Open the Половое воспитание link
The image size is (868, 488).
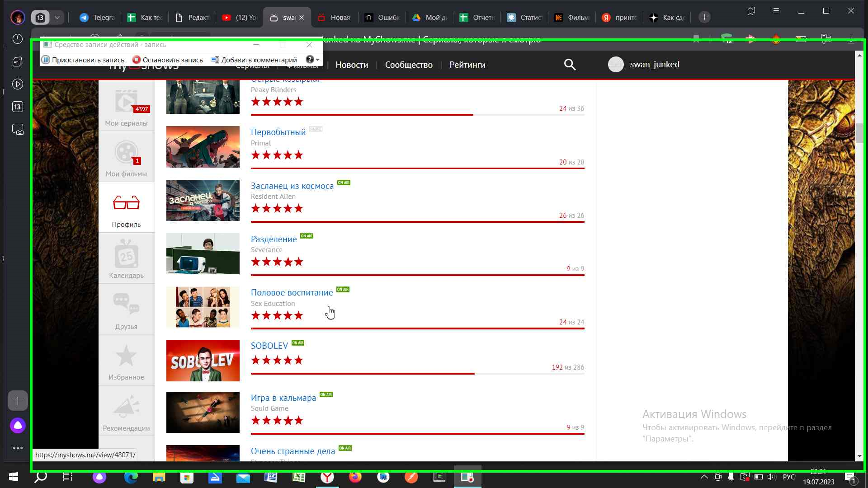292,292
